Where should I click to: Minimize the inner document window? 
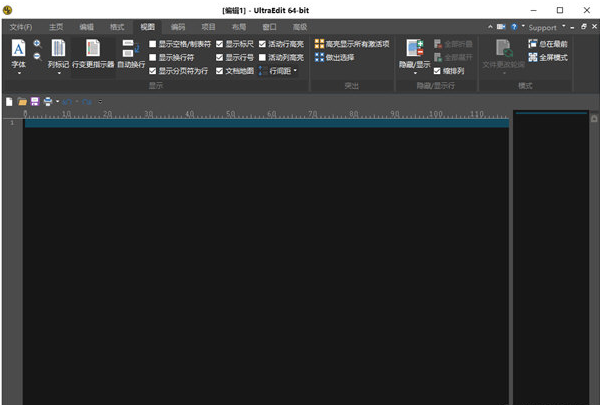point(572,28)
